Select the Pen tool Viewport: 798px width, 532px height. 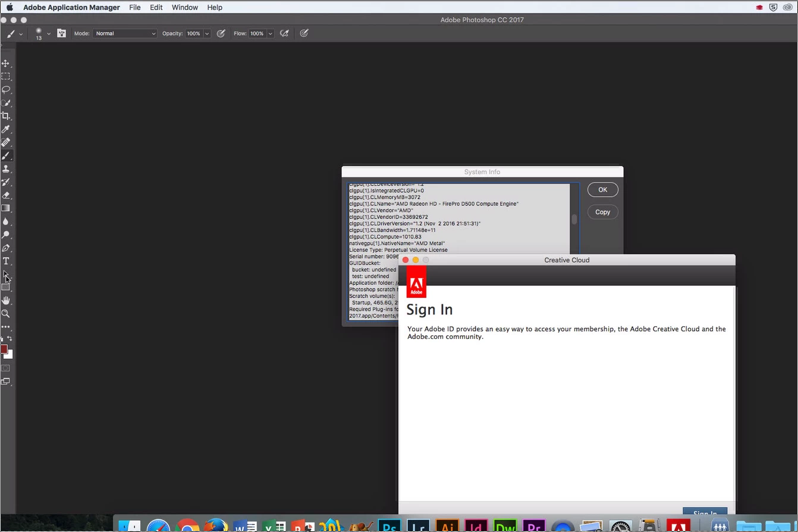pyautogui.click(x=6, y=248)
